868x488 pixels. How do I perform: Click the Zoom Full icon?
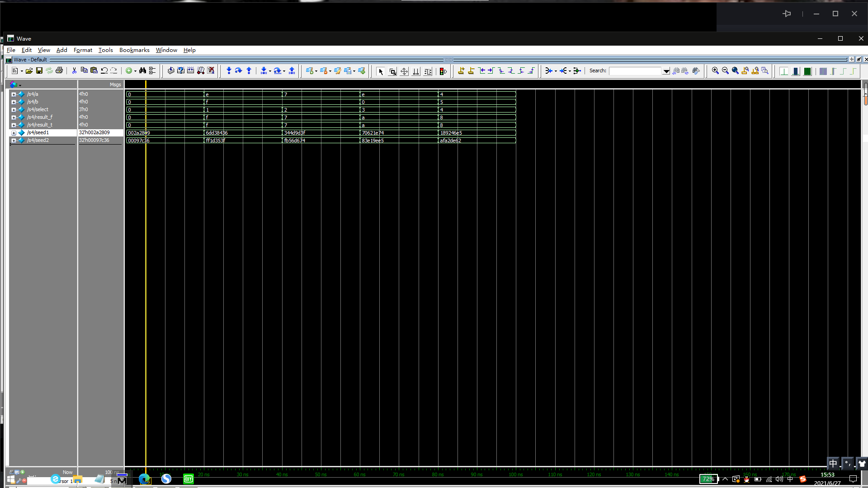(x=735, y=70)
